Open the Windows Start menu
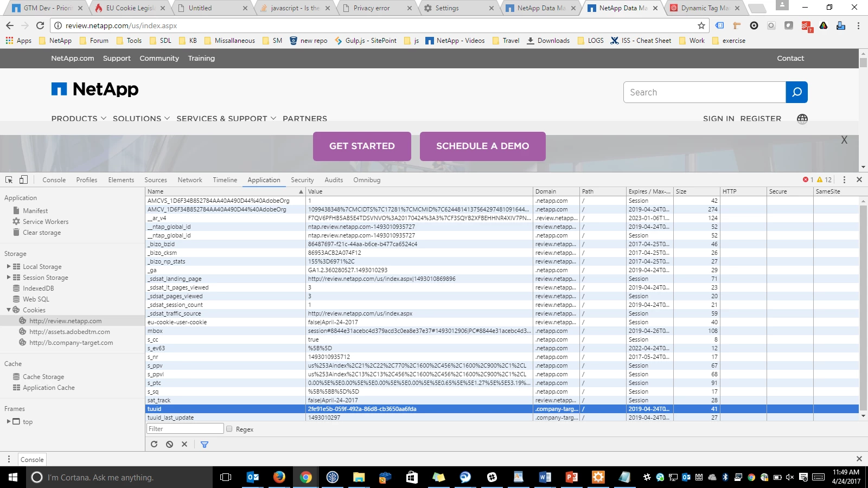The image size is (868, 488). [13, 477]
